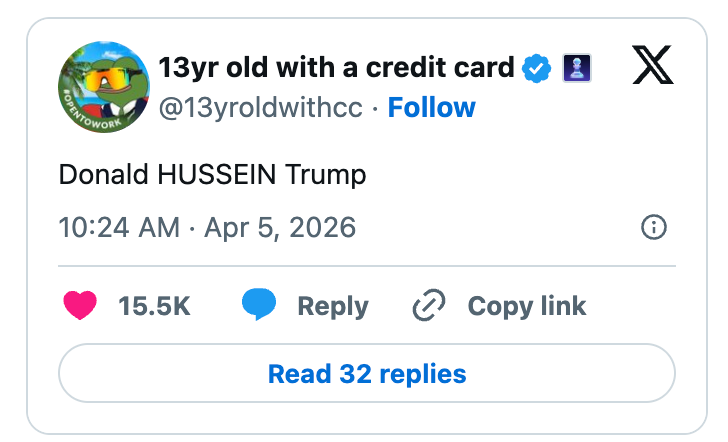Screen dimensions: 728x442
Task: Click the 15.5K likes count
Action: 154,306
